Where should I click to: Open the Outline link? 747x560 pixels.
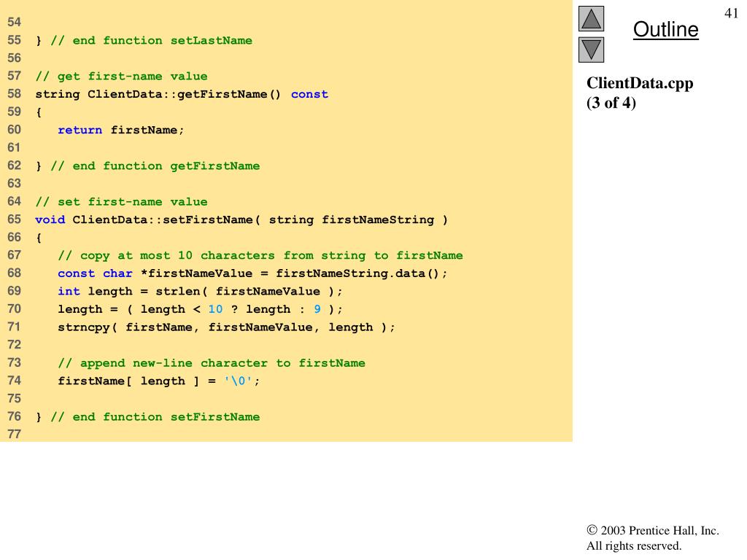point(665,29)
